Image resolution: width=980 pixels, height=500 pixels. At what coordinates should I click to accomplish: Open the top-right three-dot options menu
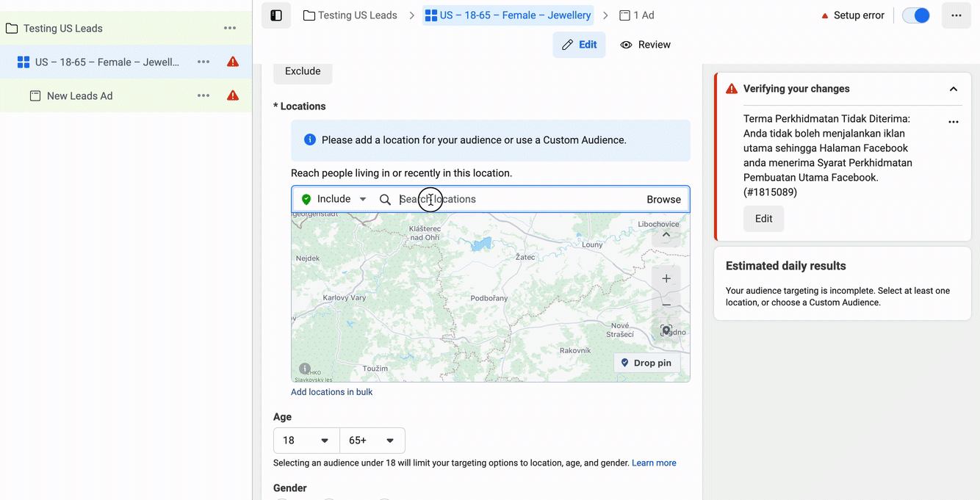point(956,15)
